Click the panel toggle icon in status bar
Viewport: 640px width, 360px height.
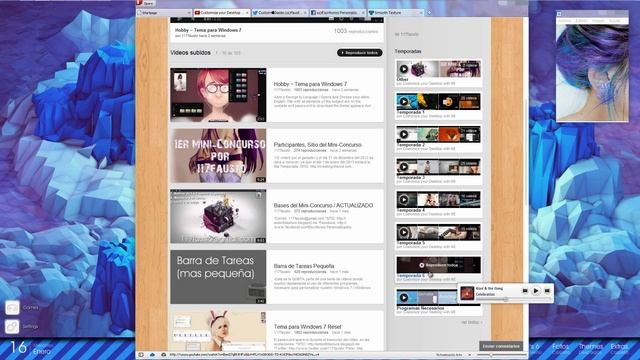pyautogui.click(x=141, y=355)
